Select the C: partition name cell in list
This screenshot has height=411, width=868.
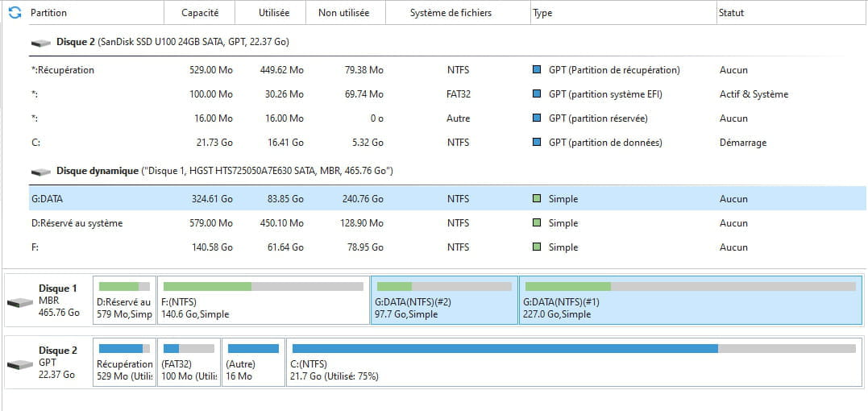click(36, 143)
